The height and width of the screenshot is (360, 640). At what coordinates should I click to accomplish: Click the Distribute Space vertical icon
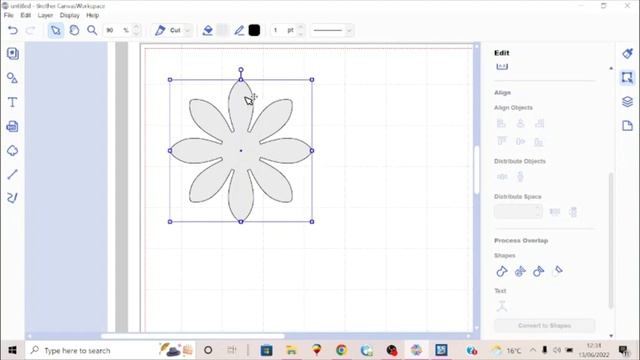[x=573, y=212]
